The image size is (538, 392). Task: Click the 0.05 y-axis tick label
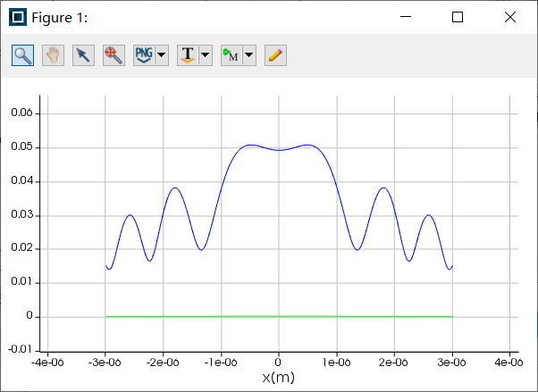click(21, 146)
